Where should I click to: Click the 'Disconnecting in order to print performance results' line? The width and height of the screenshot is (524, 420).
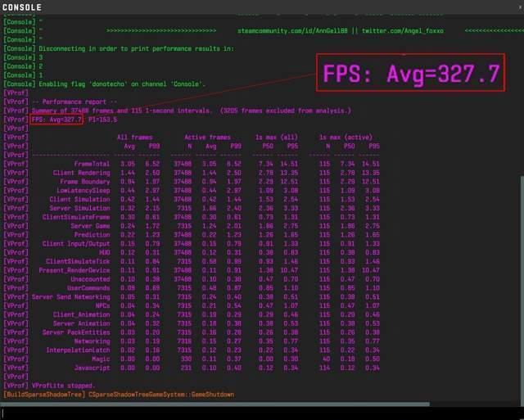[x=137, y=48]
